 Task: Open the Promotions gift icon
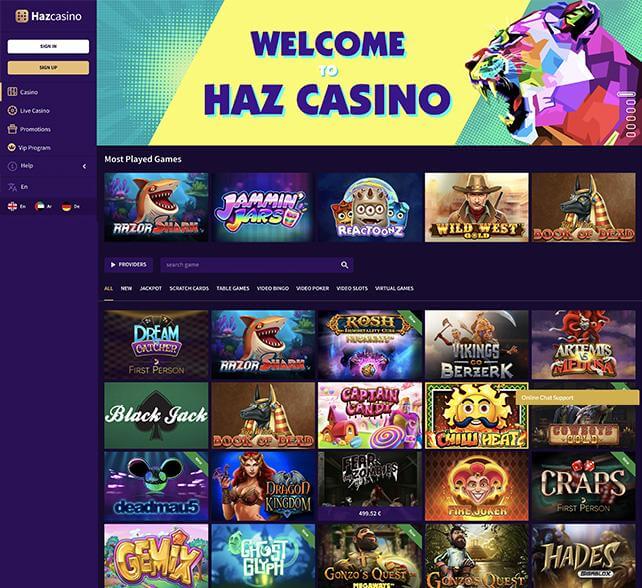click(x=12, y=129)
